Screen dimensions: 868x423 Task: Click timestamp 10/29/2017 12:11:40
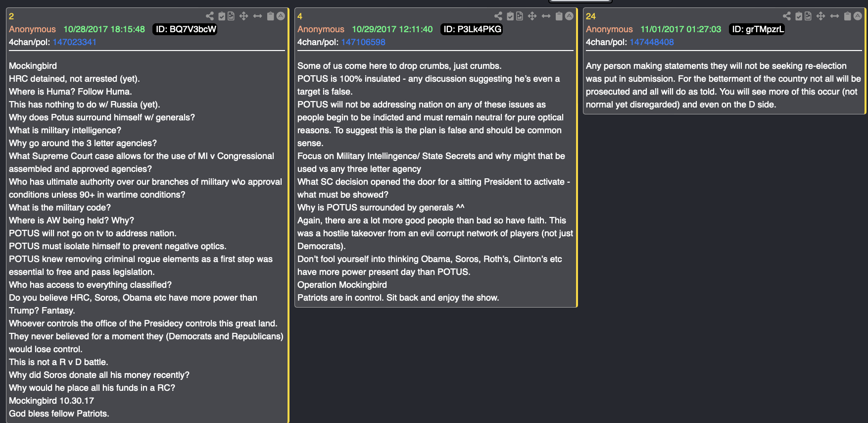pos(392,29)
